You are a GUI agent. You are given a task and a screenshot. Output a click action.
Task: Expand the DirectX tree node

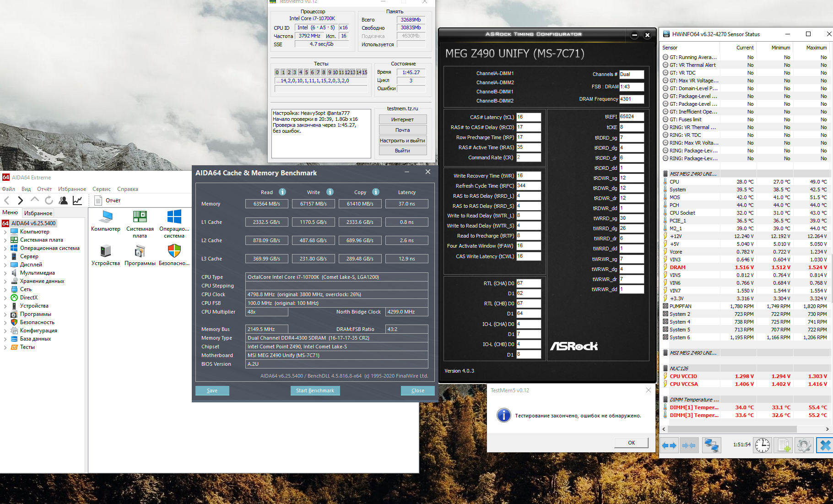5,298
